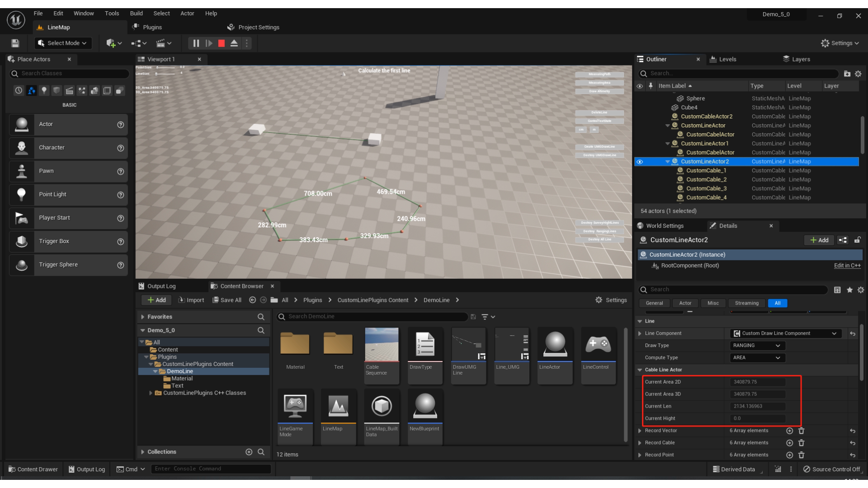Switch Details filter to Actor
The width and height of the screenshot is (868, 488).
[x=685, y=303]
